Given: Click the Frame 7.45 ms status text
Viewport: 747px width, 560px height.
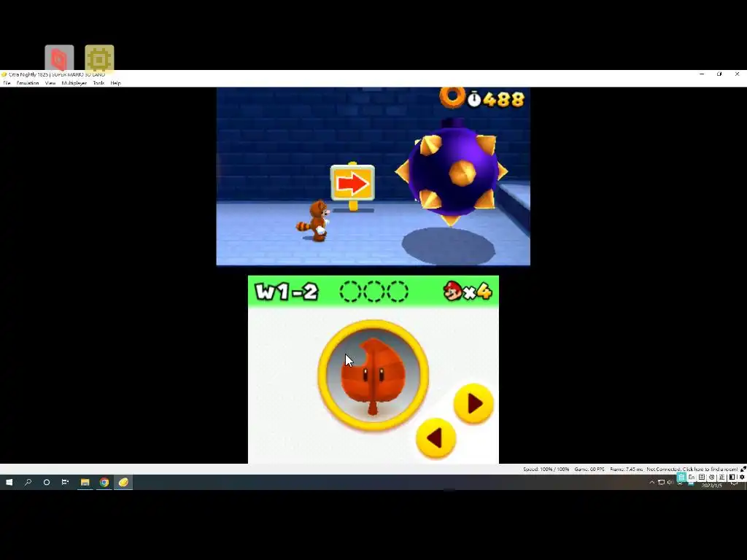Looking at the screenshot, I should click(626, 469).
